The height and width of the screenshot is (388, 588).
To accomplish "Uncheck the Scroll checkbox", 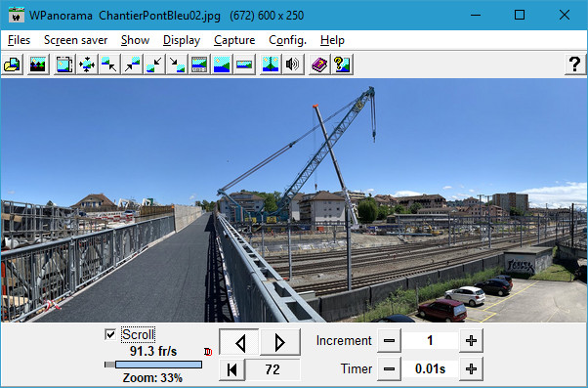I will (110, 334).
